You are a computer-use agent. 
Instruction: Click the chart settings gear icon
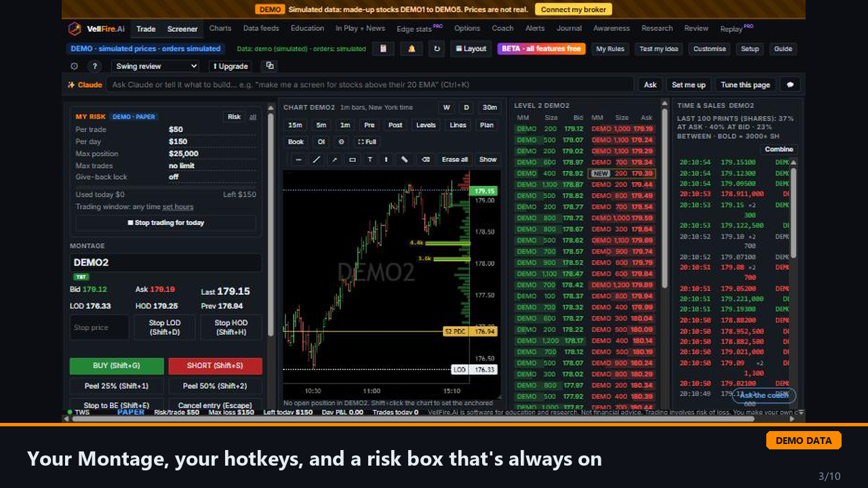click(x=341, y=142)
